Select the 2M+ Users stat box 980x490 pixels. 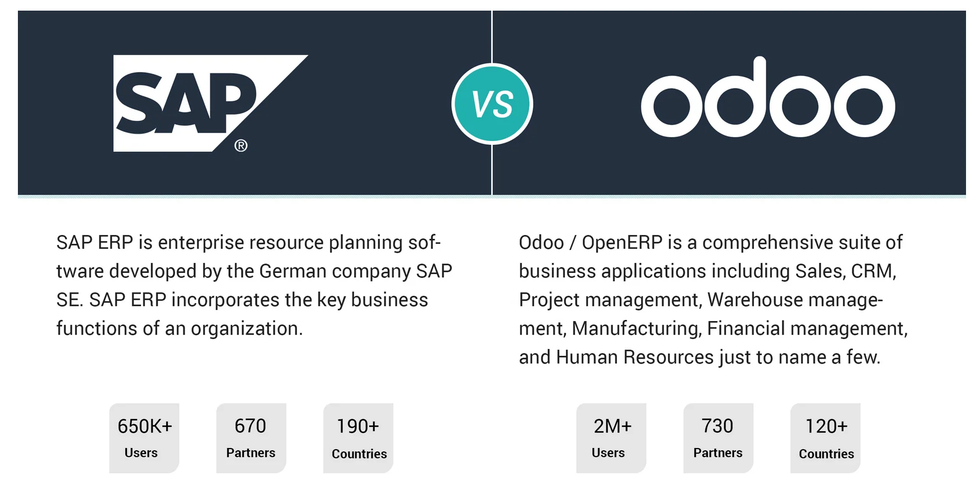point(611,438)
